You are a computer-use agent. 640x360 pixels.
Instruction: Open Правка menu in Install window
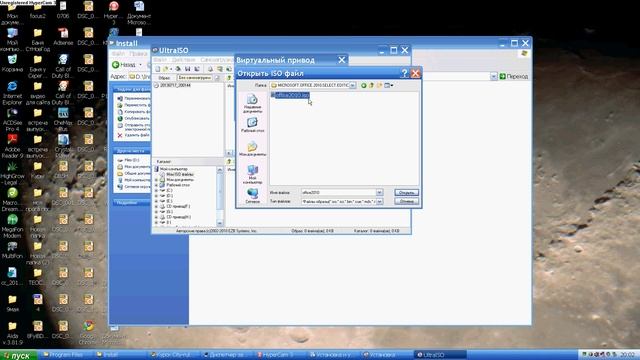[x=138, y=54]
